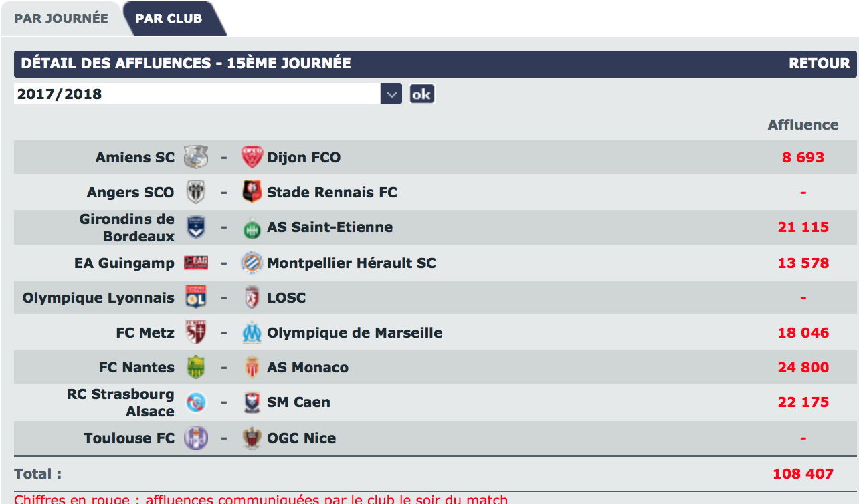
Task: Open the Montpellier Hérault SC team link
Action: (351, 263)
